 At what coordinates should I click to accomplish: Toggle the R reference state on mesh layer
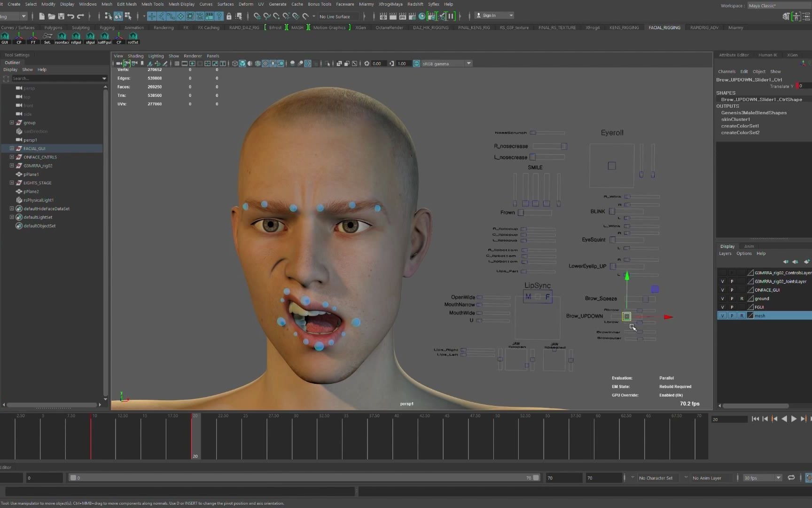pos(742,315)
